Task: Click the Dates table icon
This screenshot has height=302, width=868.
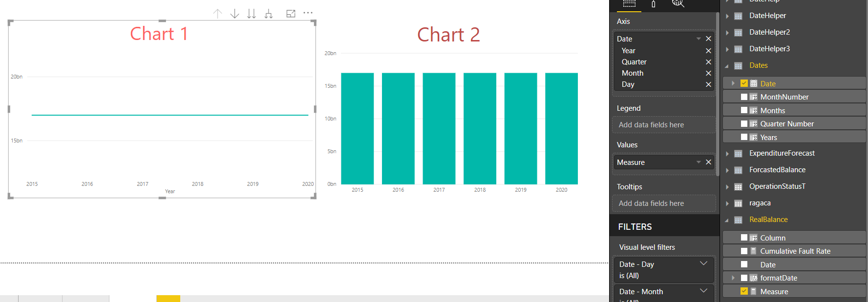Action: pos(739,66)
